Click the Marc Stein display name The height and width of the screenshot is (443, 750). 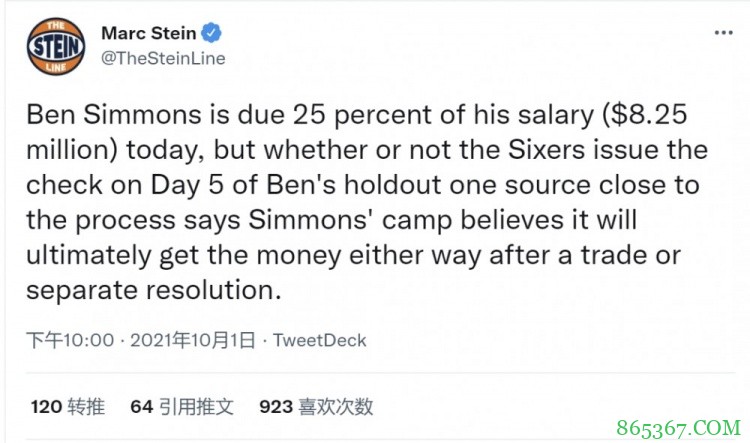coord(149,34)
